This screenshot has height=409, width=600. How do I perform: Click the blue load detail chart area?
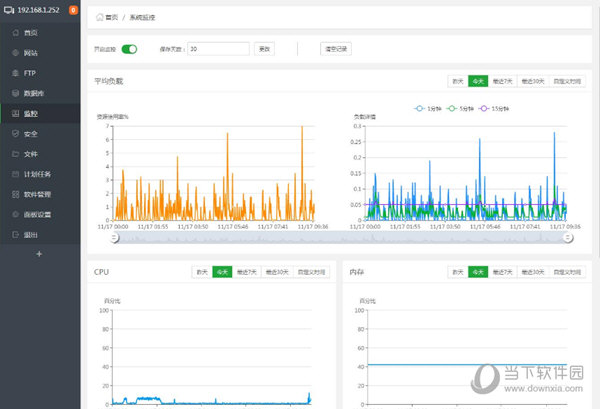click(x=466, y=173)
